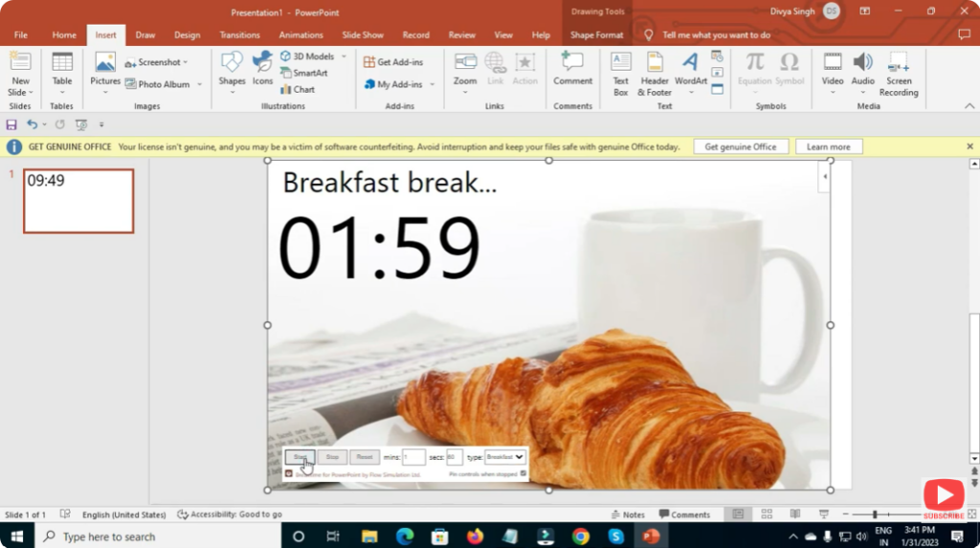The width and height of the screenshot is (980, 548).
Task: Insert Audio media
Action: 863,74
